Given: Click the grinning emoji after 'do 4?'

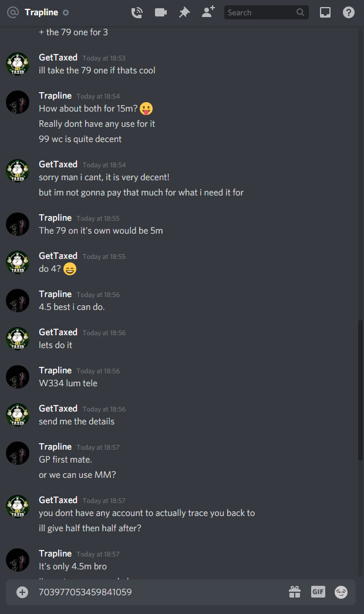Looking at the screenshot, I should [x=70, y=269].
